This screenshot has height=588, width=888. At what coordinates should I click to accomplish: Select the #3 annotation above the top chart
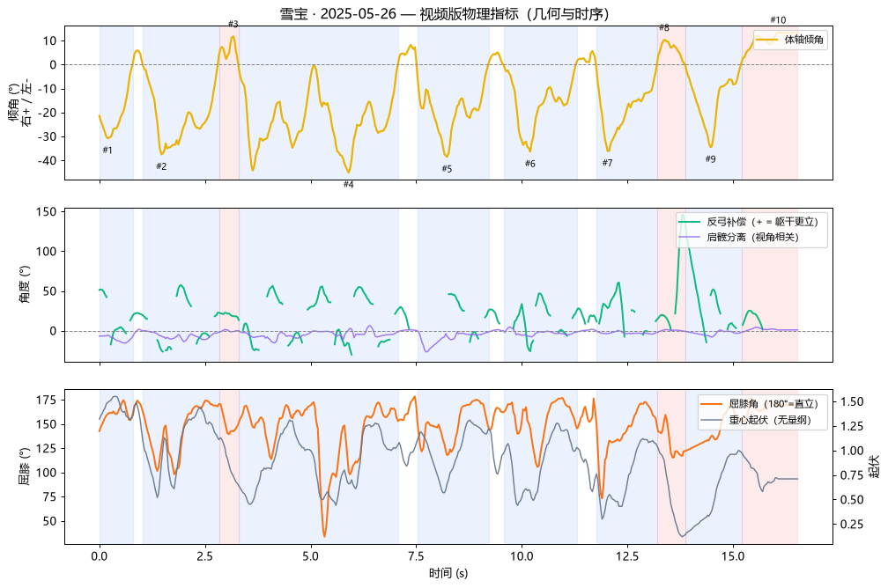[233, 24]
